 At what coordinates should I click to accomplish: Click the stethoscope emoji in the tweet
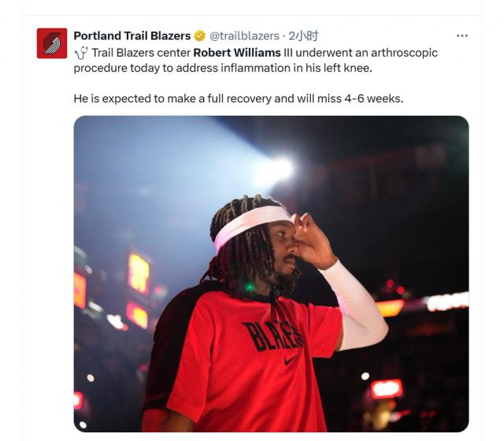(81, 53)
